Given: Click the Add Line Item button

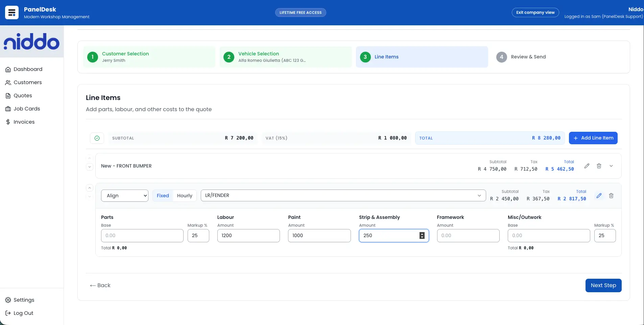Looking at the screenshot, I should pos(593,138).
